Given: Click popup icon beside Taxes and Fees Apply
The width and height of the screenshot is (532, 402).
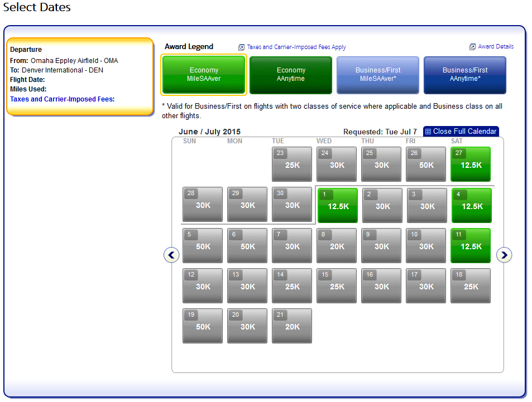Looking at the screenshot, I should tap(242, 47).
